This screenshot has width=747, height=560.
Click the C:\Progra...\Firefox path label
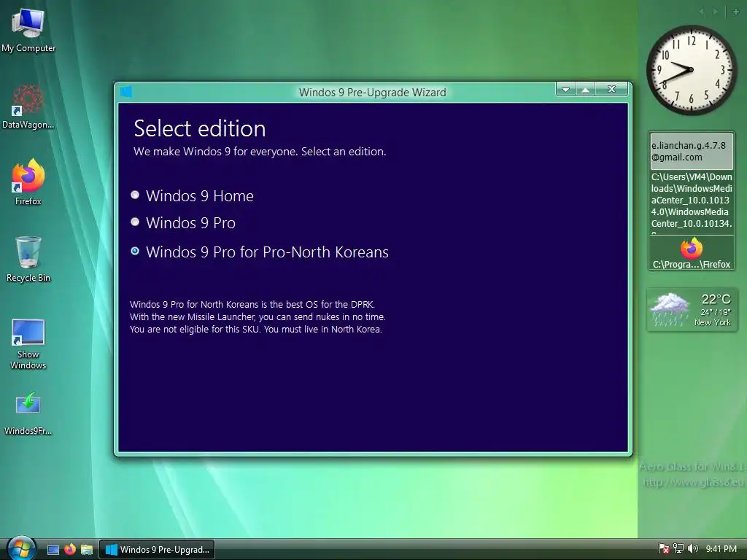692,264
